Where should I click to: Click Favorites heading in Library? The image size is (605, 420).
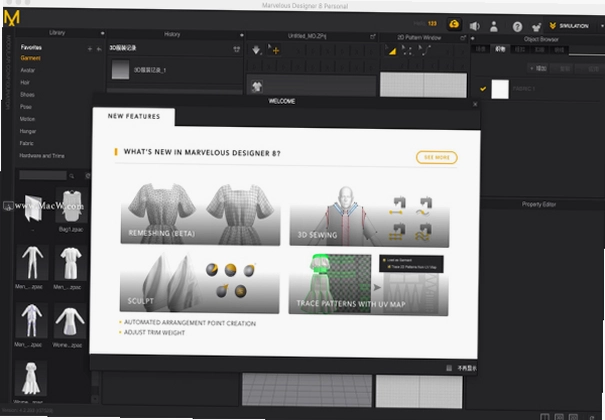(x=31, y=47)
